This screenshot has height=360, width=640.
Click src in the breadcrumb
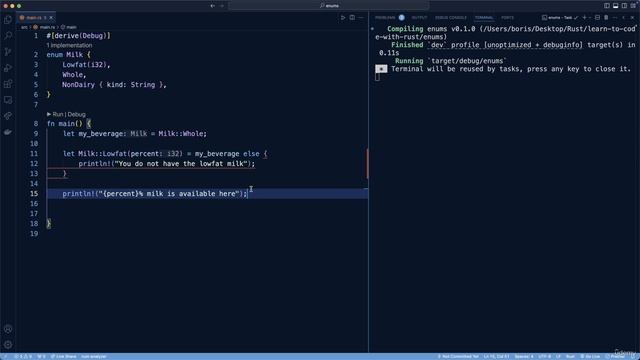[x=24, y=27]
